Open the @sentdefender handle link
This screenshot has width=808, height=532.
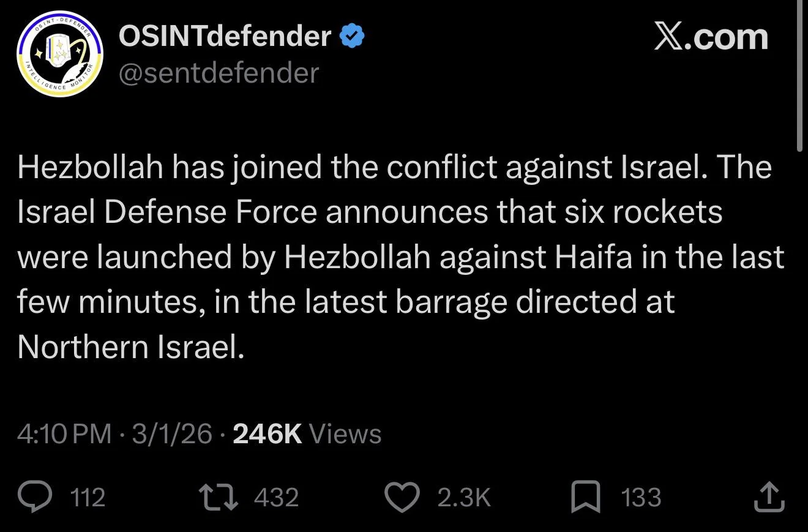click(219, 73)
